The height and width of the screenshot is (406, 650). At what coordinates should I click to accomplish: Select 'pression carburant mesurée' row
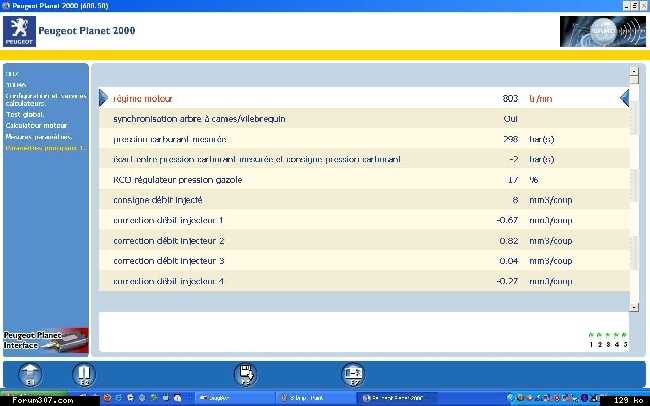click(364, 139)
